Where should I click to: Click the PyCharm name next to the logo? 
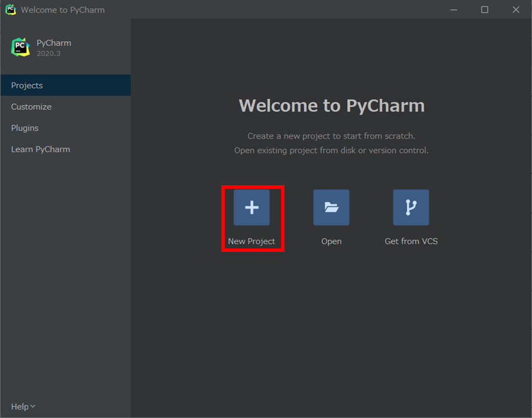[53, 42]
